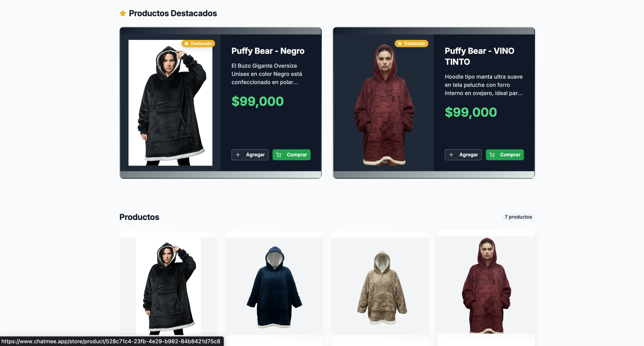This screenshot has height=346, width=644.
Task: Click the cart icon on Puffy Bear Negro Comprar
Action: [x=279, y=155]
